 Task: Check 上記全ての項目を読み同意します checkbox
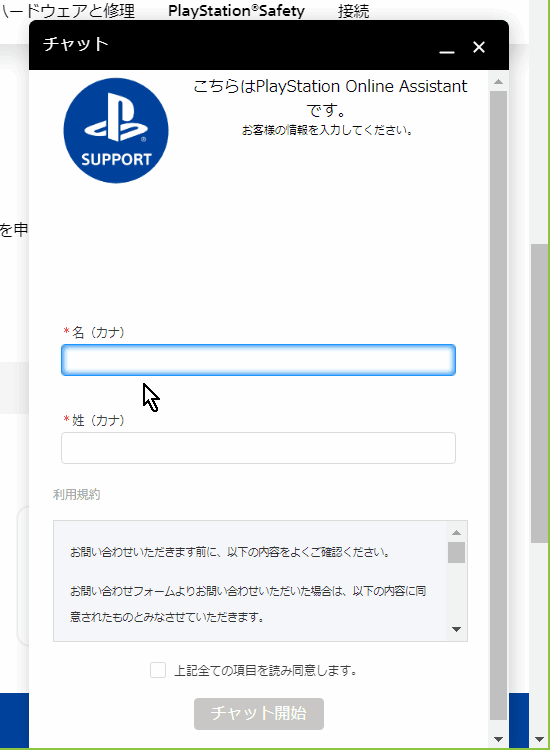pyautogui.click(x=158, y=670)
